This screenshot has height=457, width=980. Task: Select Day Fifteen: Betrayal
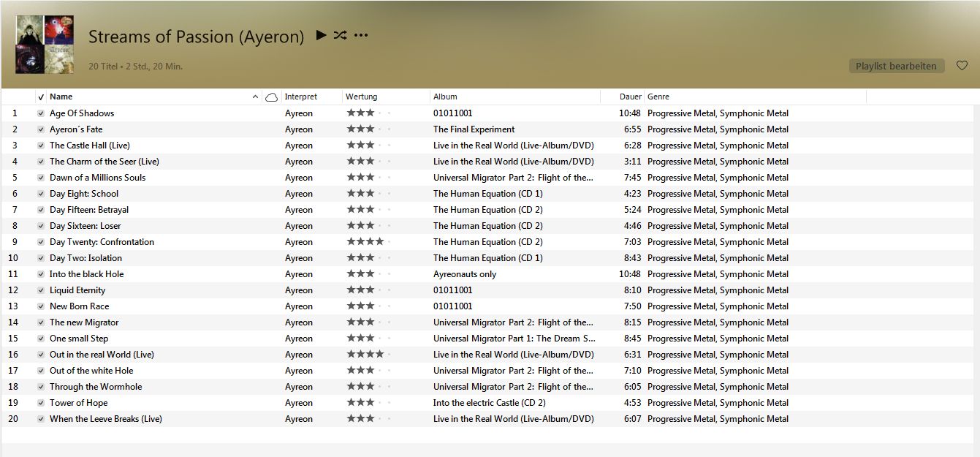pos(89,210)
